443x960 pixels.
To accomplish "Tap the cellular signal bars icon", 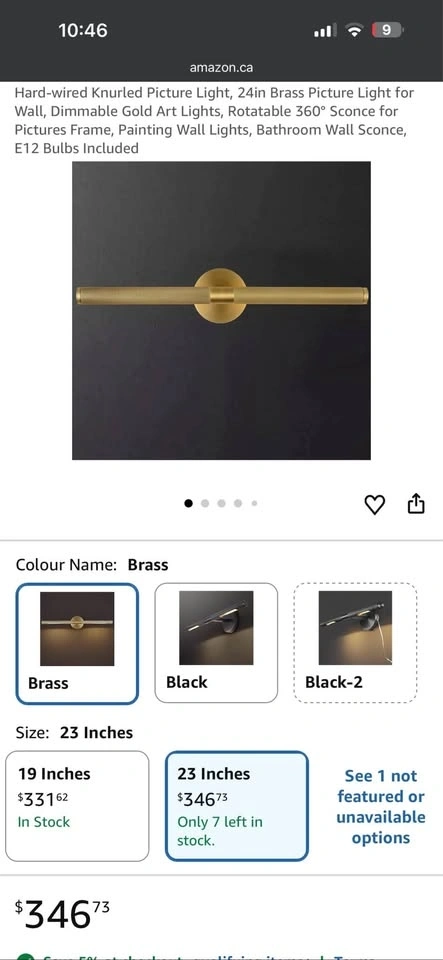I will pos(325,31).
